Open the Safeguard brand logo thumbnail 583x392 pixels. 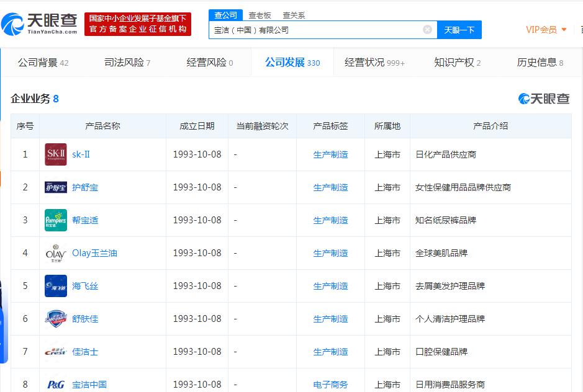[56, 318]
